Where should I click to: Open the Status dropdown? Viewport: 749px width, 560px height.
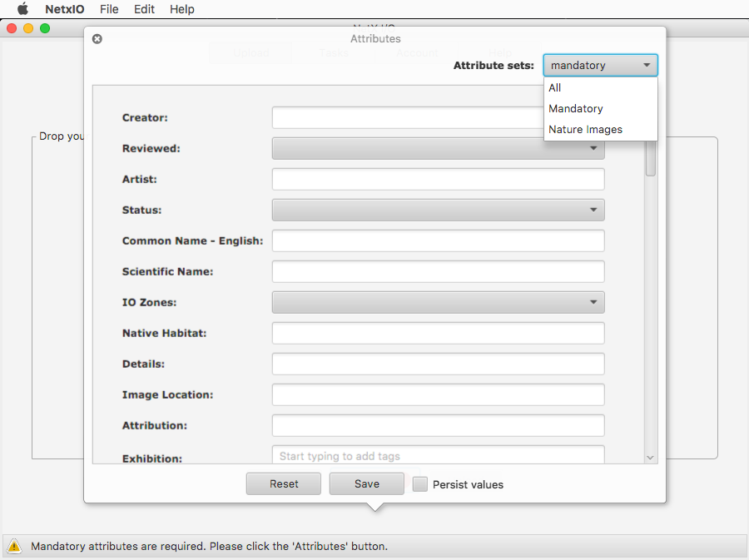click(438, 210)
